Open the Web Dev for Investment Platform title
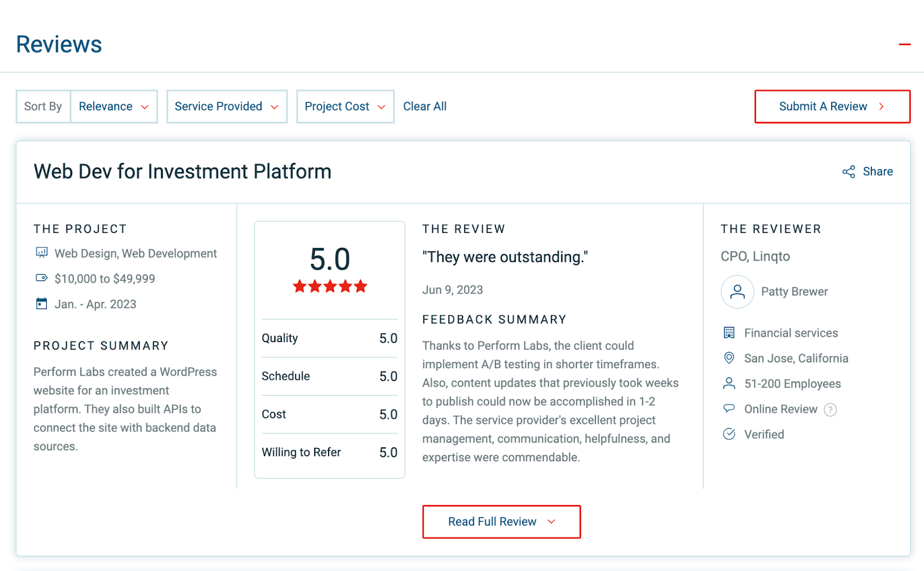 click(182, 172)
